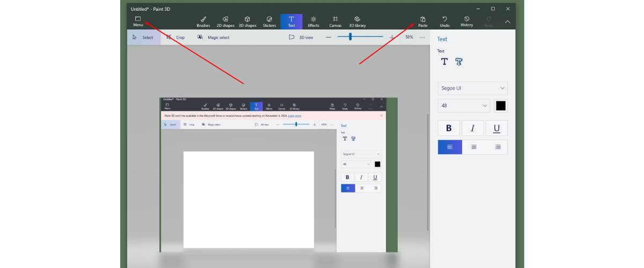Open the Menu in the top left
644x268 pixels.
138,21
